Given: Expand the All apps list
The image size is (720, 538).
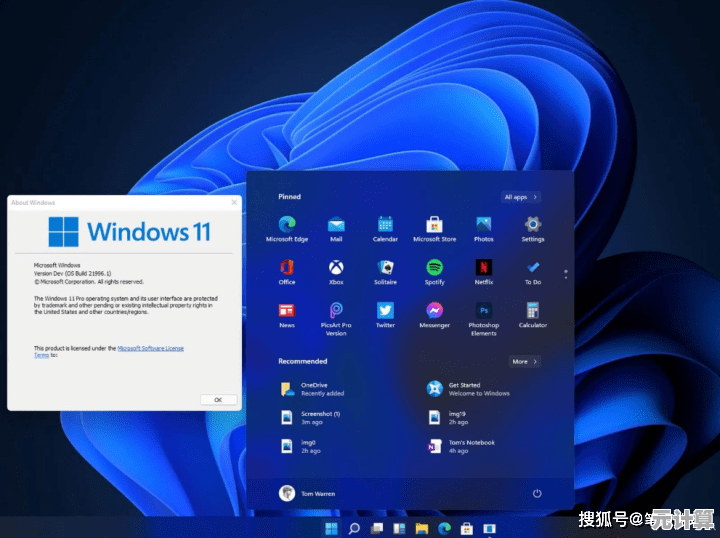Looking at the screenshot, I should click(x=521, y=197).
